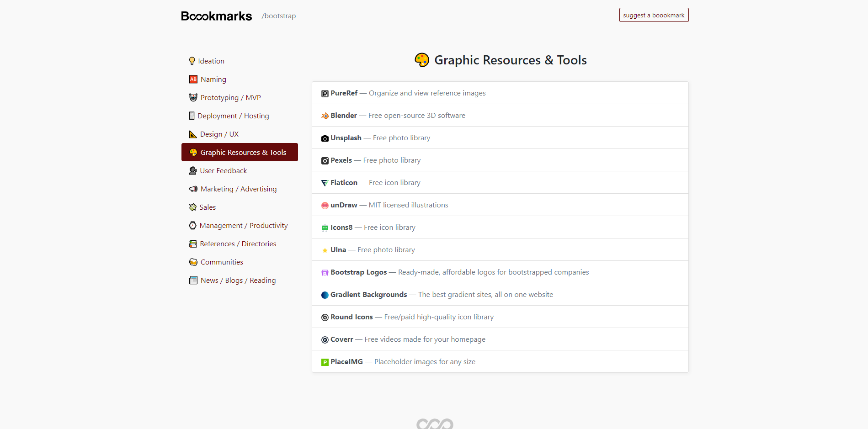Open the User Feedback category
Viewport: 868px width, 429px height.
(x=240, y=170)
